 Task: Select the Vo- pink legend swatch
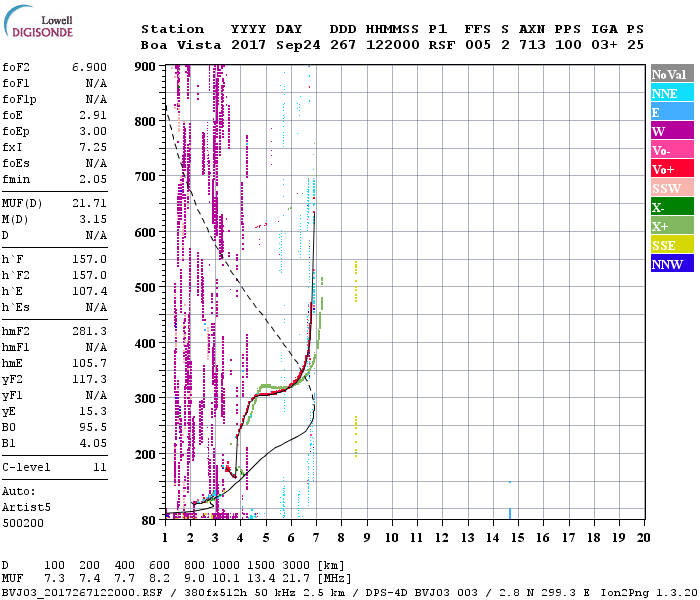[672, 150]
